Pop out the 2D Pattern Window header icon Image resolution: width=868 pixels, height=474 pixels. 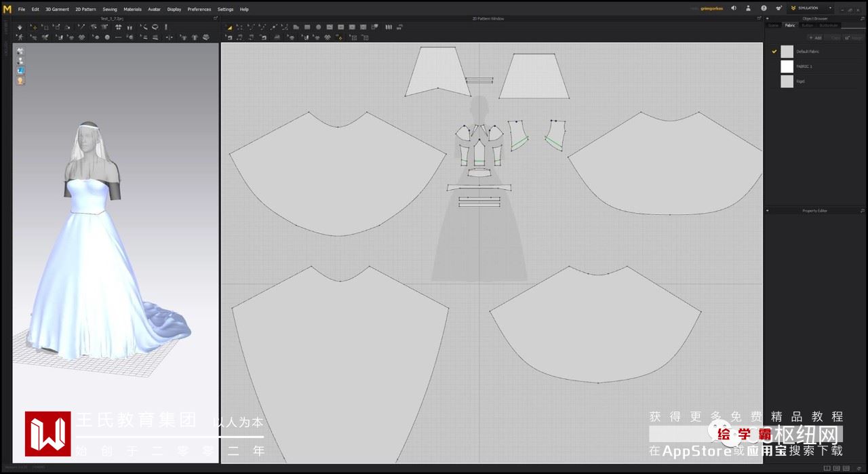(x=759, y=18)
